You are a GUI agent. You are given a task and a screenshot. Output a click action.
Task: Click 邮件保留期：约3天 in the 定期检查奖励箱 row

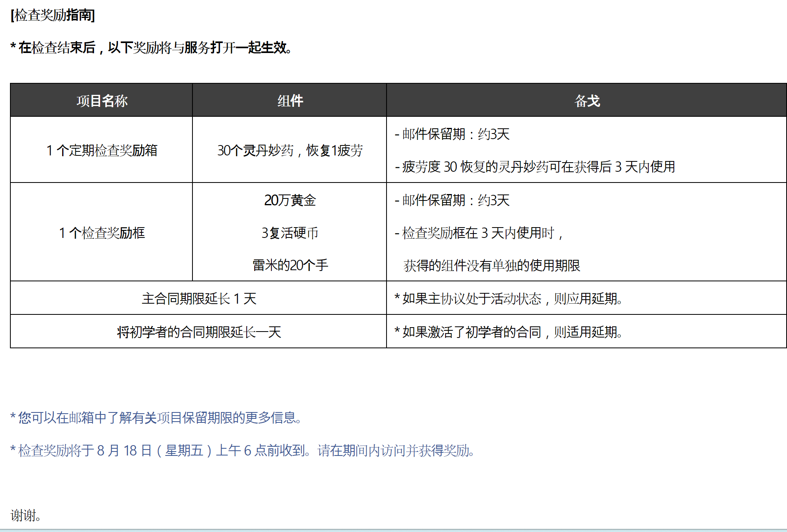click(x=452, y=134)
